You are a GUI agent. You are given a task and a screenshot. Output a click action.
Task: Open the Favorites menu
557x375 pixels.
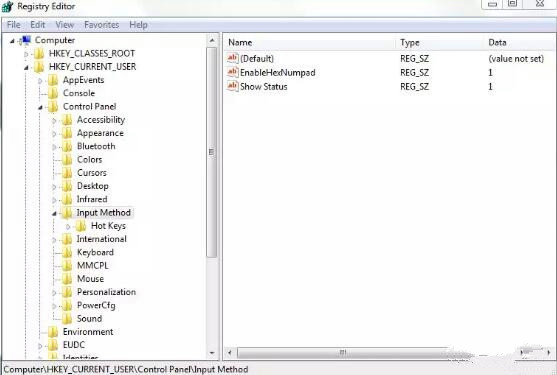click(x=102, y=25)
